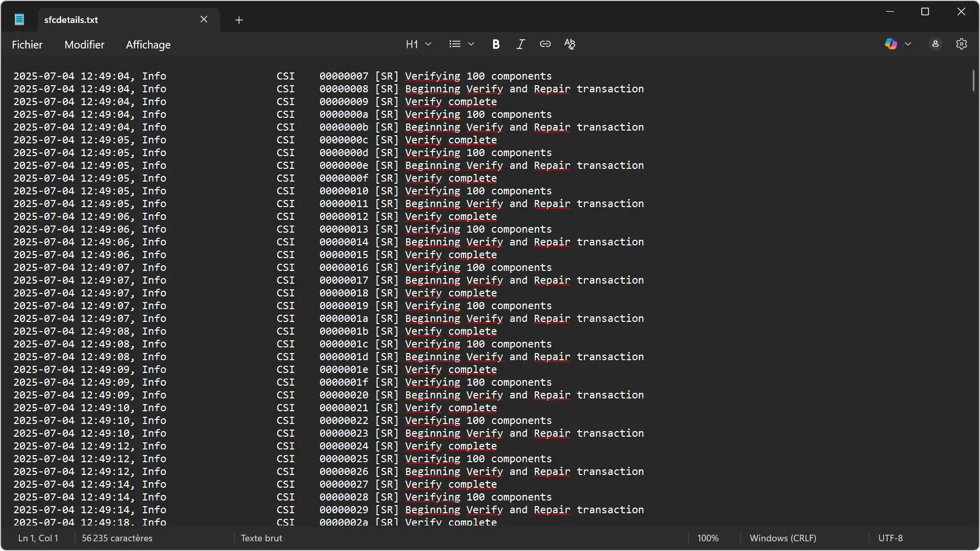The width and height of the screenshot is (980, 551).
Task: Clear text formatting
Action: (x=570, y=44)
